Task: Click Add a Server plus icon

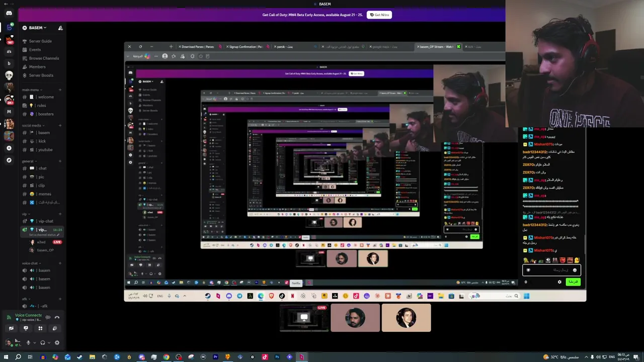Action: [x=9, y=148]
